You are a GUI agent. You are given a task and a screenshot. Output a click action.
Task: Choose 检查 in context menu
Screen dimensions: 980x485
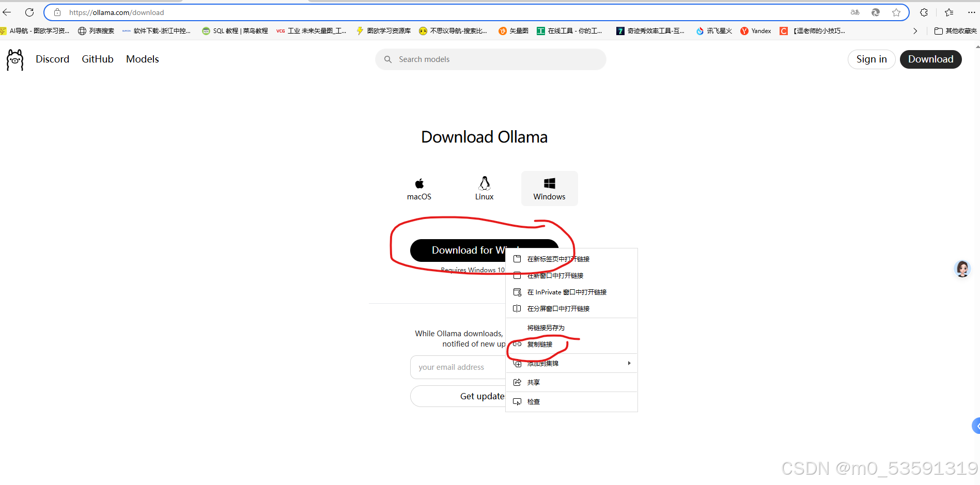(x=571, y=402)
